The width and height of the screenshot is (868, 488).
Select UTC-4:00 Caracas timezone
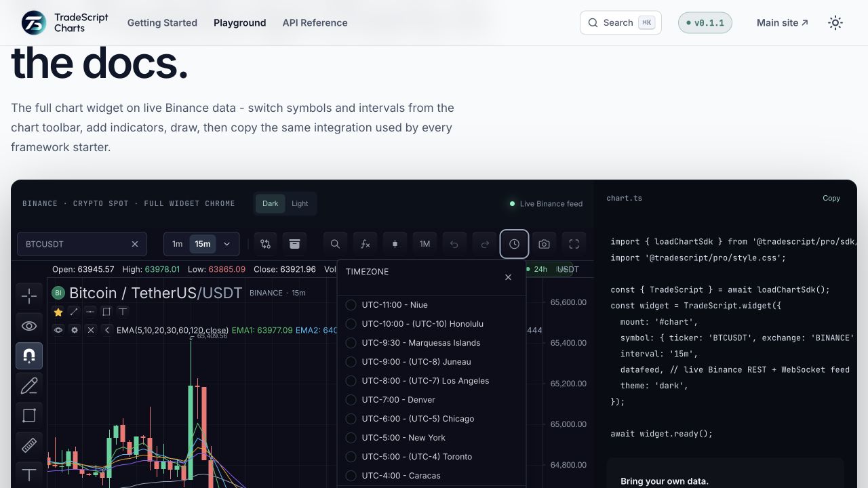pyautogui.click(x=431, y=476)
